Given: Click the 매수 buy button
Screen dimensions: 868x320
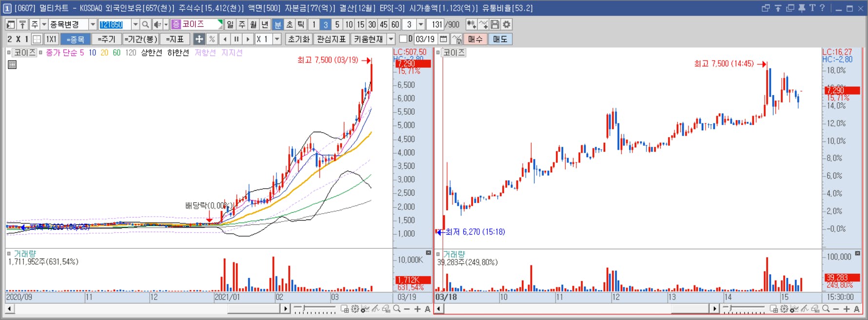Looking at the screenshot, I should [x=475, y=39].
